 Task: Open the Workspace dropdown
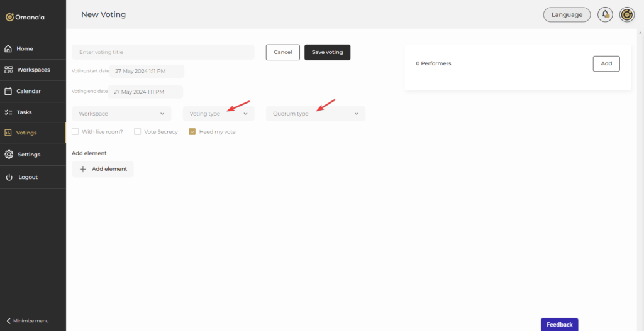click(x=121, y=114)
